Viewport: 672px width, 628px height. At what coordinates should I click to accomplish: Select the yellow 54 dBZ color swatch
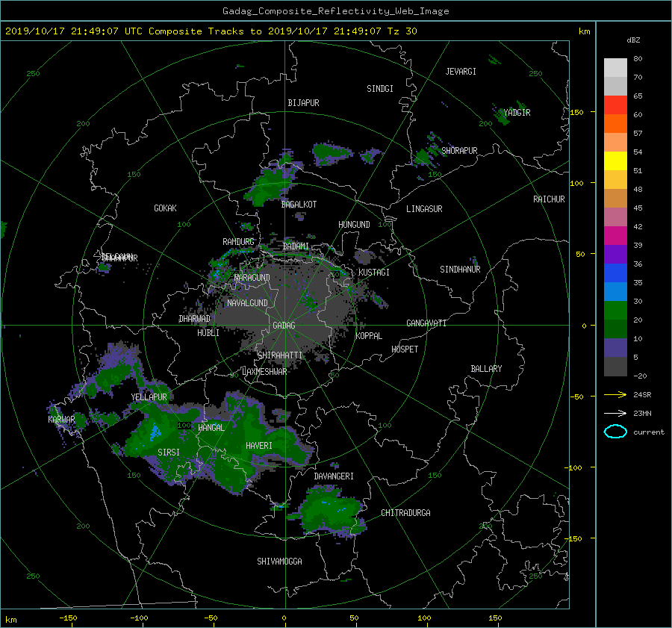pos(615,161)
